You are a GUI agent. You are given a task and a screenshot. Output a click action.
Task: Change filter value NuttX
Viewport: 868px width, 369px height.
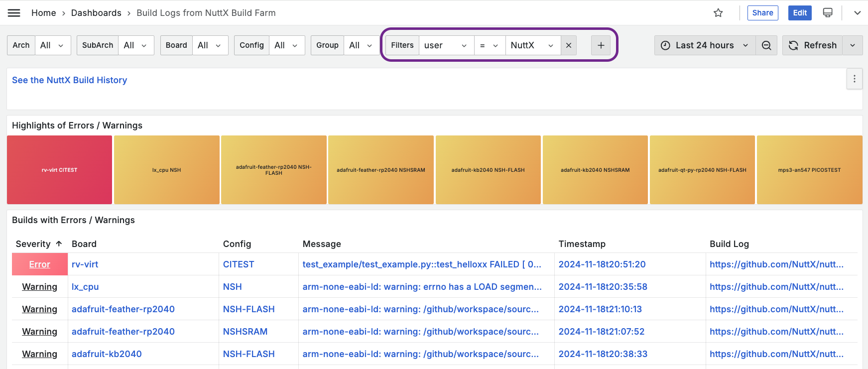[533, 45]
